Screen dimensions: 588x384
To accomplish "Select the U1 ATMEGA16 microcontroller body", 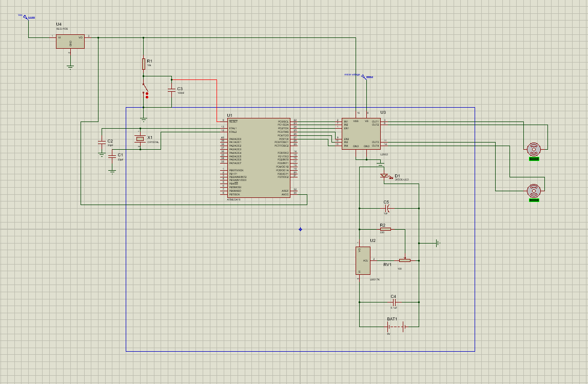I will [x=259, y=158].
